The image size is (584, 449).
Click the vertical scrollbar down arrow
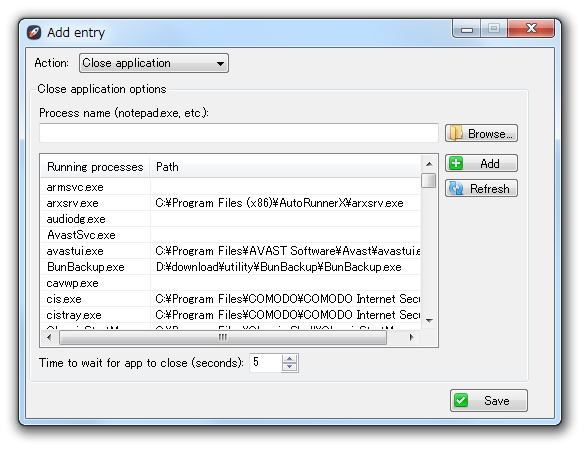click(x=429, y=321)
